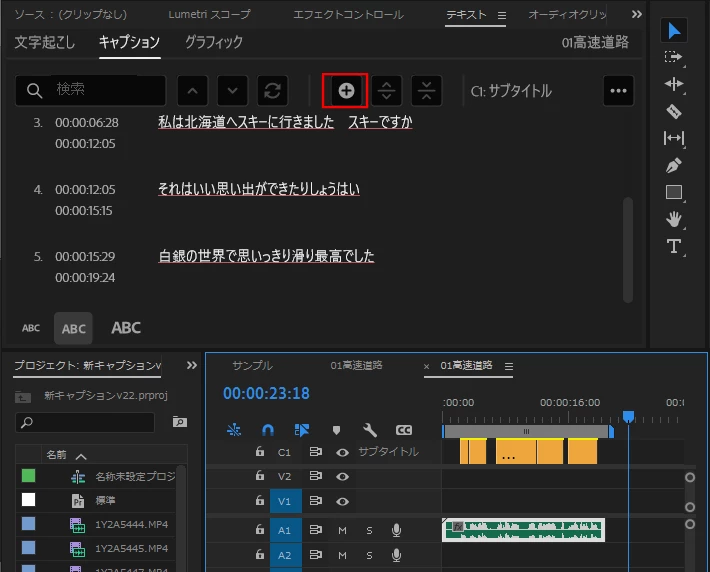Open the caption panel three-dot options
This screenshot has width=710, height=572.
tap(618, 91)
